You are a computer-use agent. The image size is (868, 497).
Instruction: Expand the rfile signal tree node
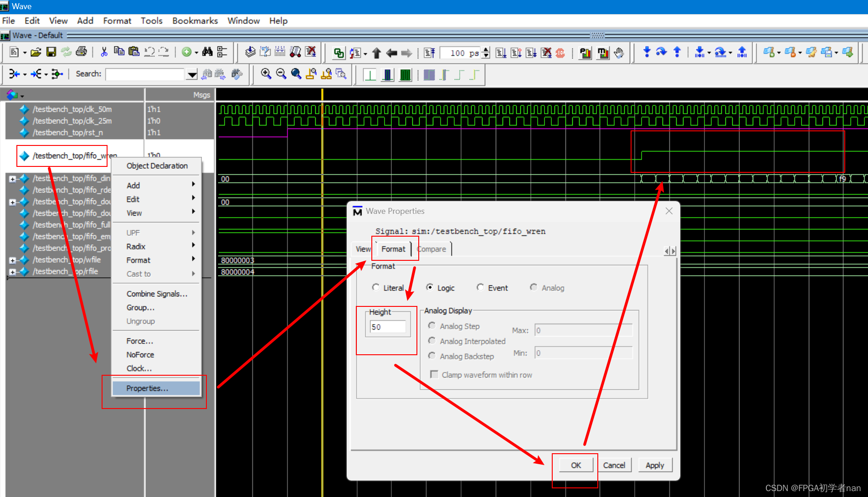coord(13,272)
